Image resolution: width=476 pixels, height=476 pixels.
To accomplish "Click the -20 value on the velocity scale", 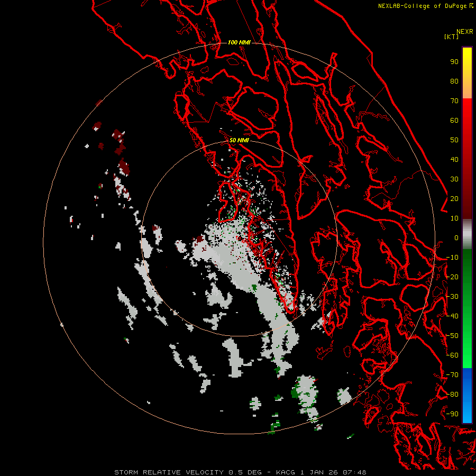I will click(x=452, y=277).
